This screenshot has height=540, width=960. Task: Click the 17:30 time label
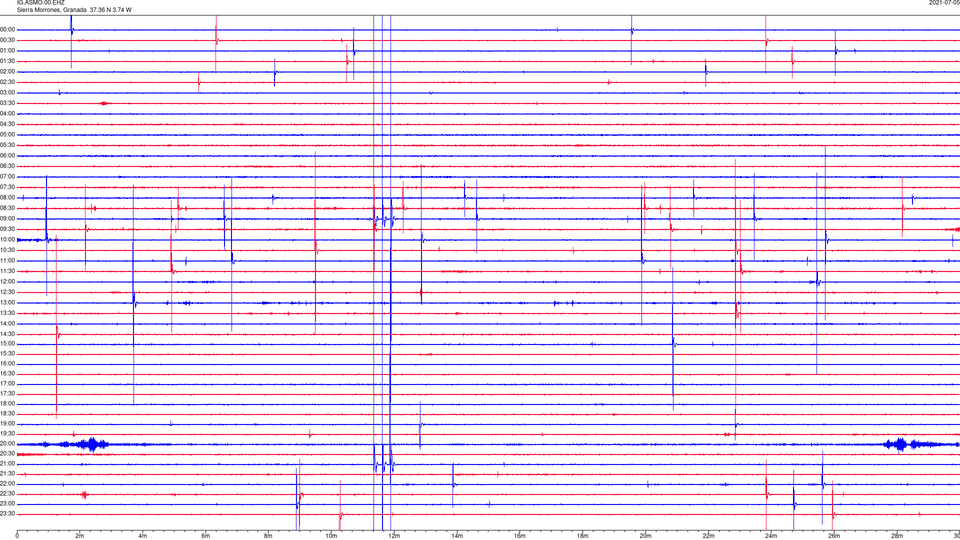coord(8,394)
